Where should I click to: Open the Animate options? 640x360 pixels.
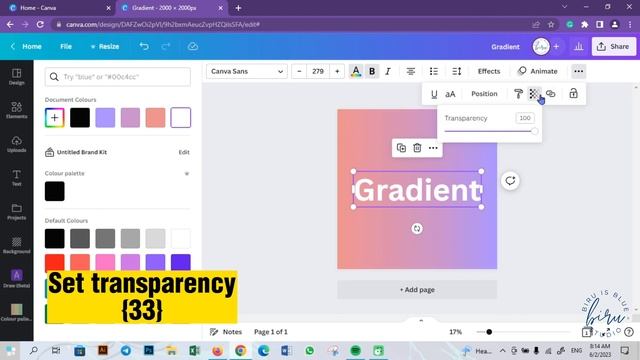click(x=538, y=71)
